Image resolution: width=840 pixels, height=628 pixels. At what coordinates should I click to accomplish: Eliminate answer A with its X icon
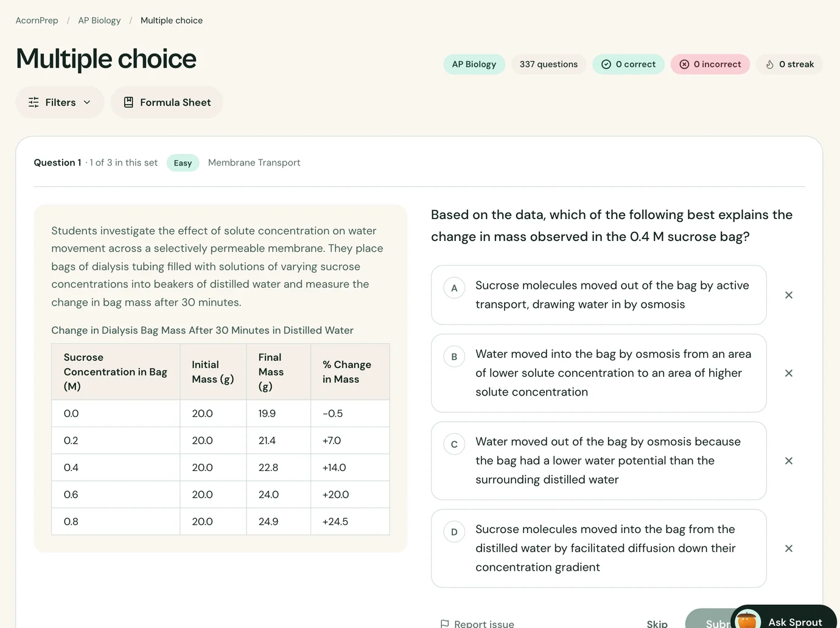[788, 295]
